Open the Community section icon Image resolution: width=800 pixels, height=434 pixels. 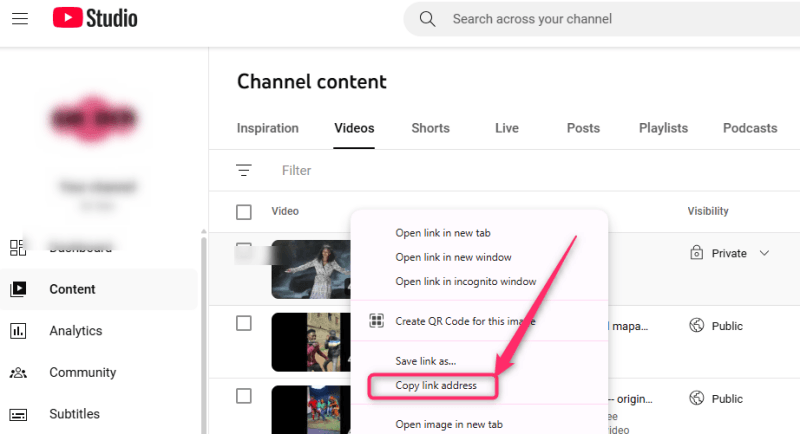click(18, 373)
